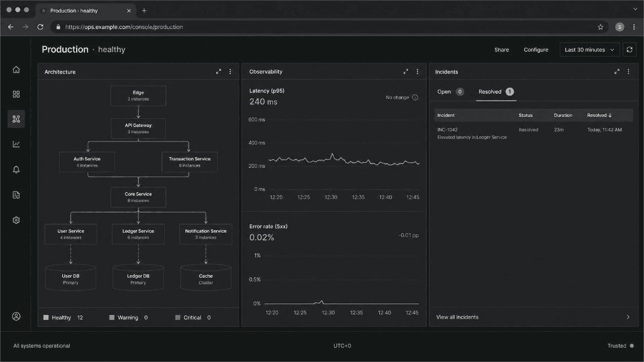Select the Transaction Service node
The width and height of the screenshot is (644, 362).
click(189, 162)
